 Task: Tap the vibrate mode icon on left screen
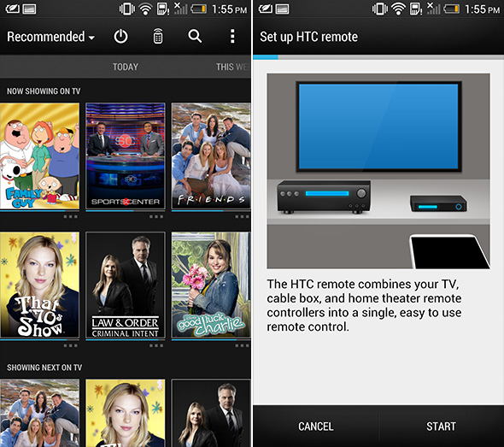point(127,9)
